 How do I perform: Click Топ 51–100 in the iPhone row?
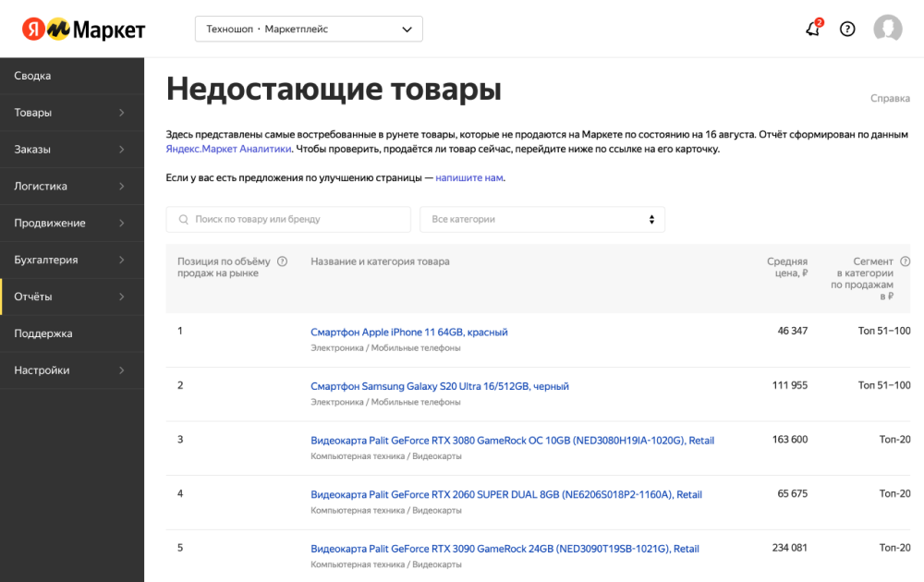[884, 331]
